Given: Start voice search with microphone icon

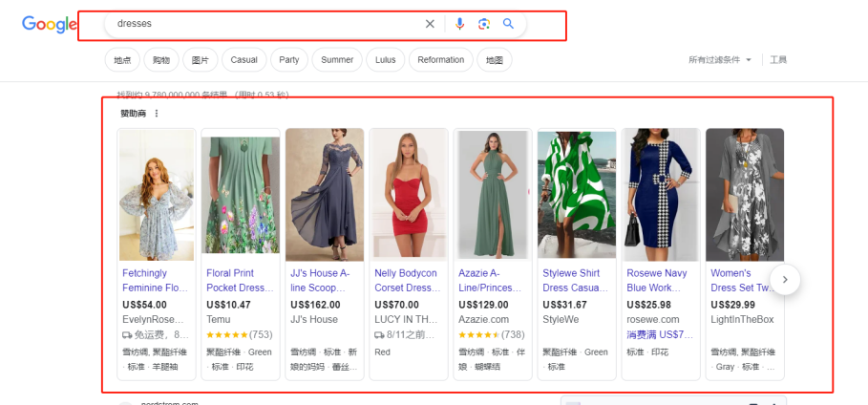Looking at the screenshot, I should pyautogui.click(x=459, y=24).
